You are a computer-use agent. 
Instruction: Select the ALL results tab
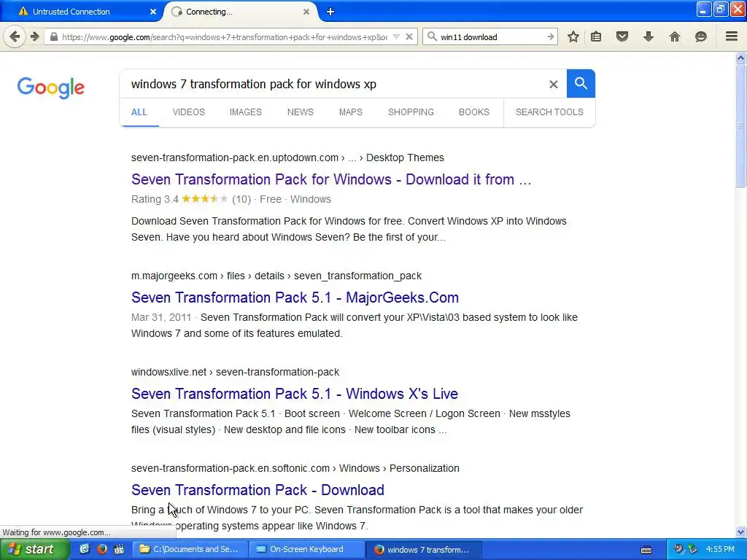139,112
